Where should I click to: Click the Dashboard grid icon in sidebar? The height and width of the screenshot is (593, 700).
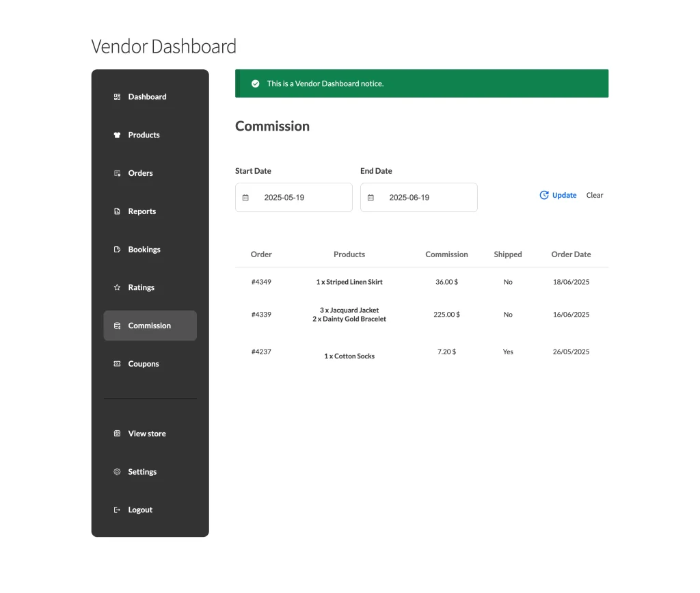pyautogui.click(x=117, y=97)
